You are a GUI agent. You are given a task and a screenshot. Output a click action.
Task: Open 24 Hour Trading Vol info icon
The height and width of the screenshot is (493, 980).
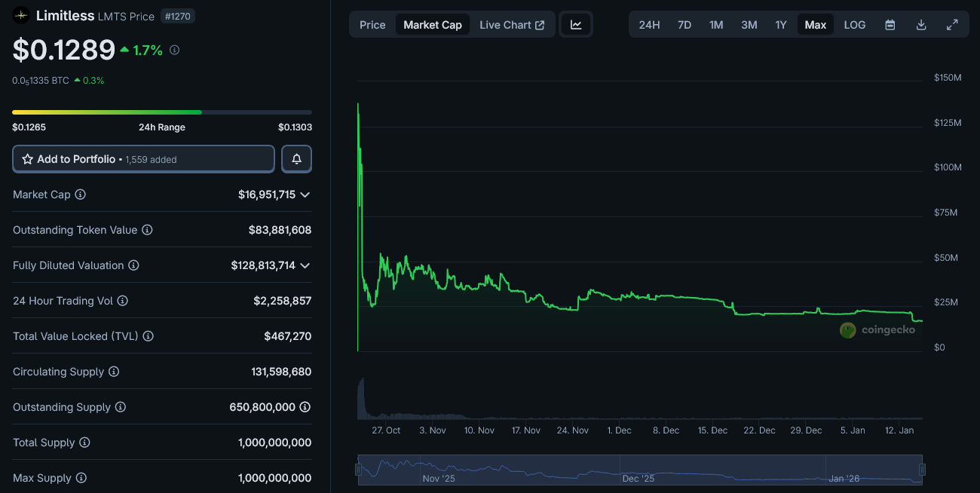[123, 301]
